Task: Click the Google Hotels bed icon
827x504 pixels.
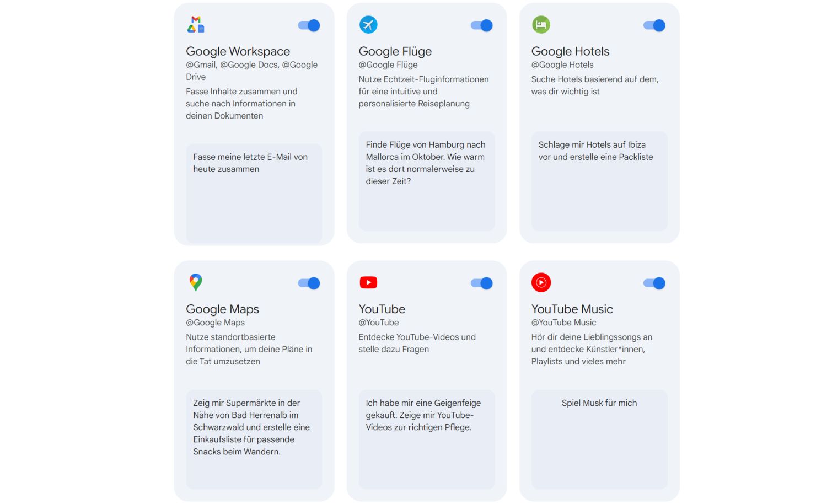Action: point(541,25)
